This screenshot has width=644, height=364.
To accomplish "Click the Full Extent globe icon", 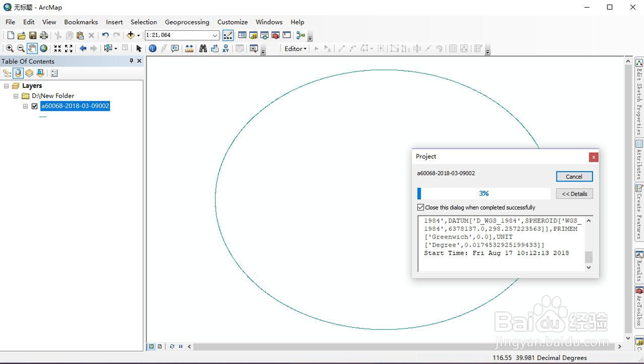I will (x=44, y=48).
